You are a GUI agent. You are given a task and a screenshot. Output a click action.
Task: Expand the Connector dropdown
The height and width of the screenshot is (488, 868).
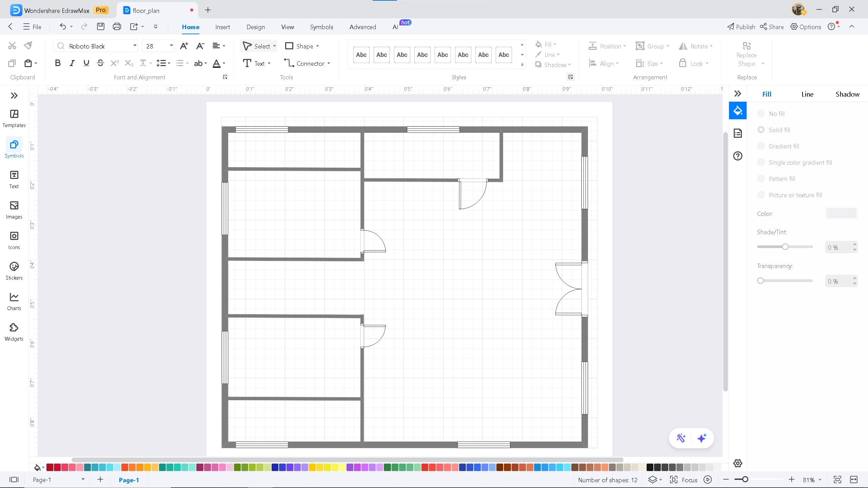pos(329,63)
